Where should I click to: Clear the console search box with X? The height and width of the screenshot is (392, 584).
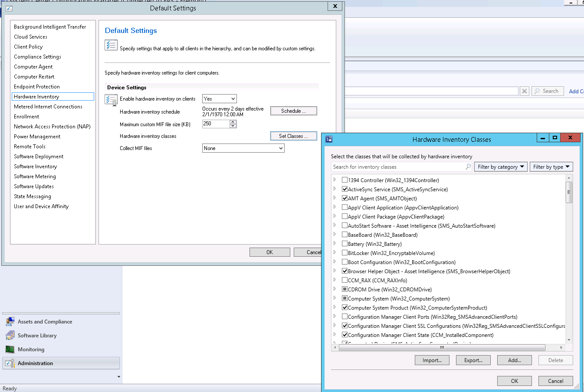tap(525, 91)
